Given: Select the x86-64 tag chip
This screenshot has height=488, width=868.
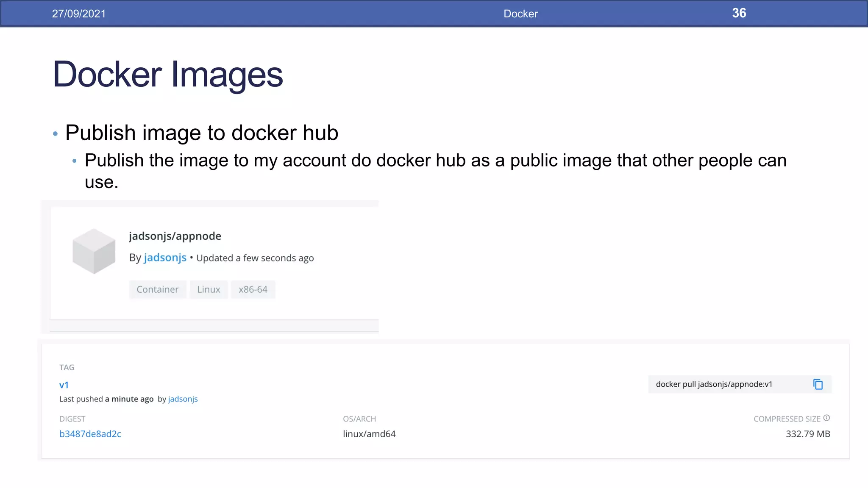Looking at the screenshot, I should (253, 289).
